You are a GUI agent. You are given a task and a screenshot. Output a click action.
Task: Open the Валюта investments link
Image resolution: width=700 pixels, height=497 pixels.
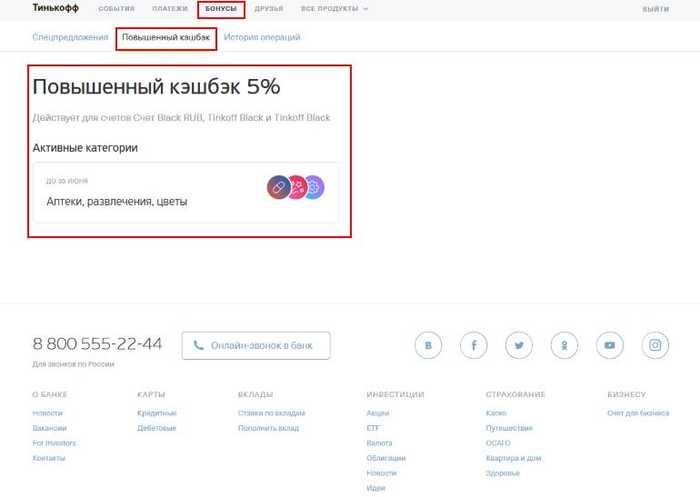tap(379, 443)
